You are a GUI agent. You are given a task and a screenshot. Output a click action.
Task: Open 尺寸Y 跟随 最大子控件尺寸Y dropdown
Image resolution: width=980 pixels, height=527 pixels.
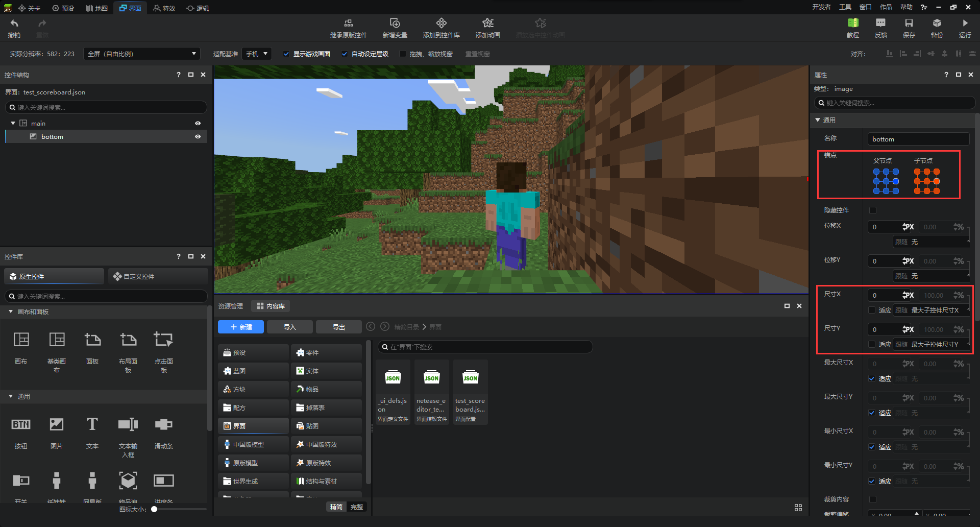[931, 344]
